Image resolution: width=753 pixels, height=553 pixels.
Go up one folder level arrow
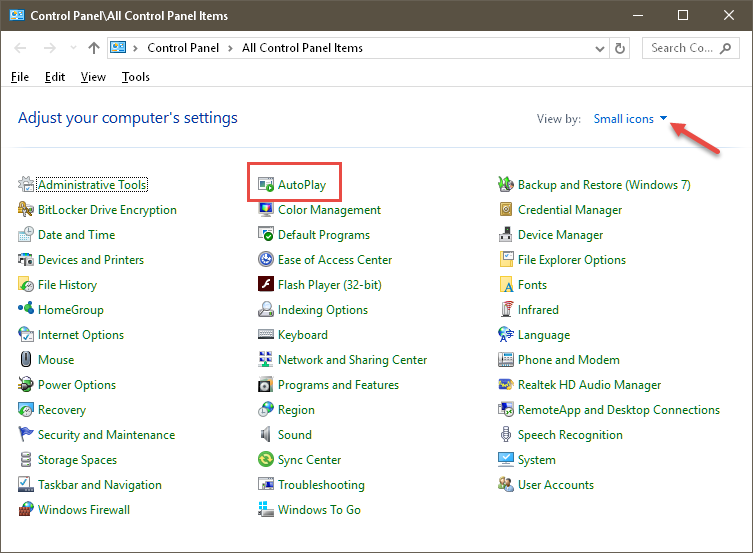[94, 48]
